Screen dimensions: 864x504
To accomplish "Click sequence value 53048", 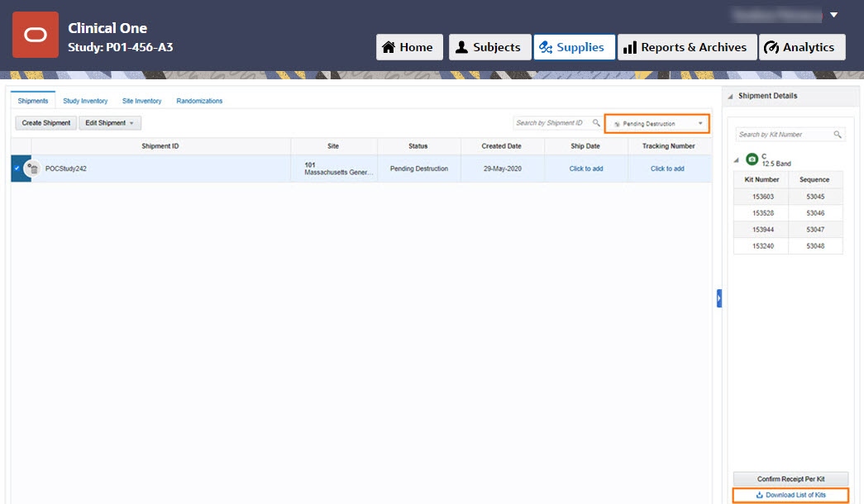I will (815, 246).
